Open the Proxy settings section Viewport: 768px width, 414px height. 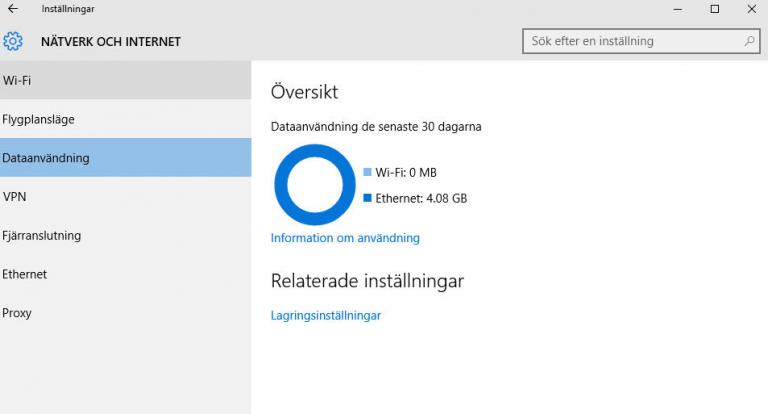[x=125, y=313]
